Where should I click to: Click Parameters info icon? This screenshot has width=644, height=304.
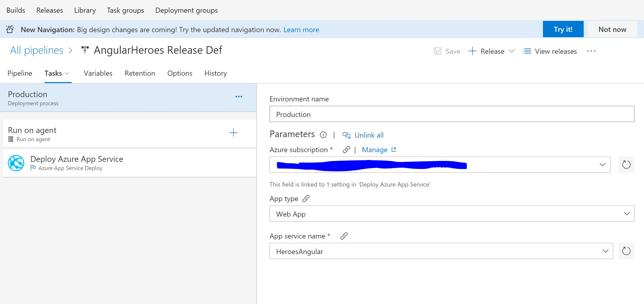pyautogui.click(x=323, y=135)
